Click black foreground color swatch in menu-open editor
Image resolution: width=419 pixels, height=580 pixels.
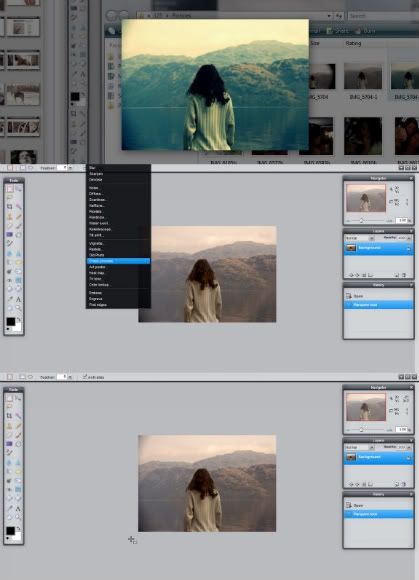coord(11,321)
